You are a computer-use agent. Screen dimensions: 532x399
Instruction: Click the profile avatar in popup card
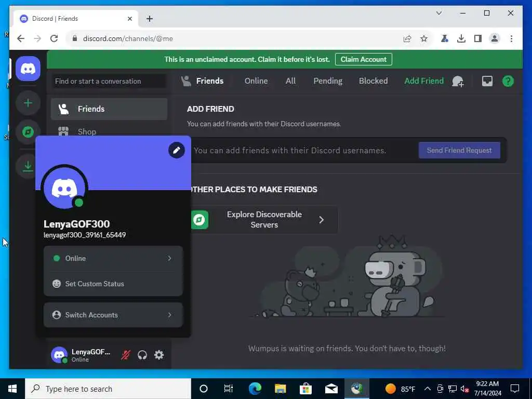pyautogui.click(x=64, y=189)
